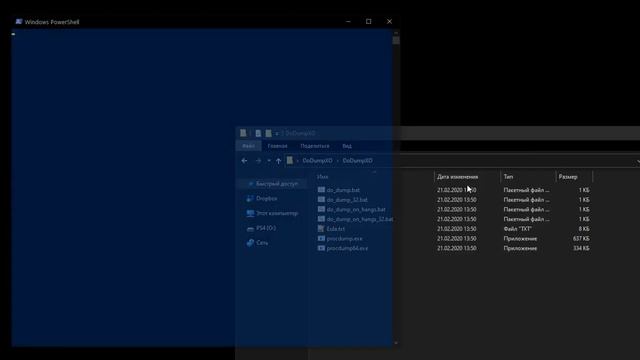The height and width of the screenshot is (360, 640).
Task: Select the do_dump_on_hangs.bat file
Action: (x=356, y=210)
